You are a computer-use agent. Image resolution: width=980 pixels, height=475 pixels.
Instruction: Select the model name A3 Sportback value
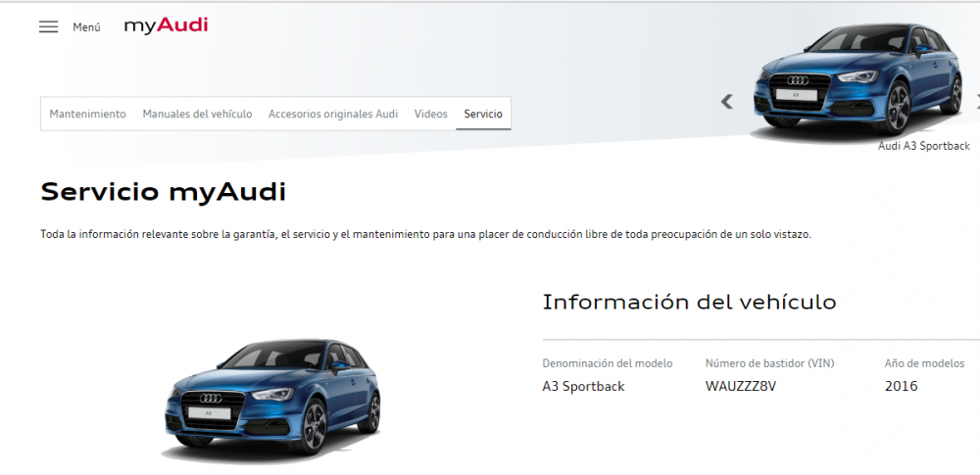click(x=583, y=386)
